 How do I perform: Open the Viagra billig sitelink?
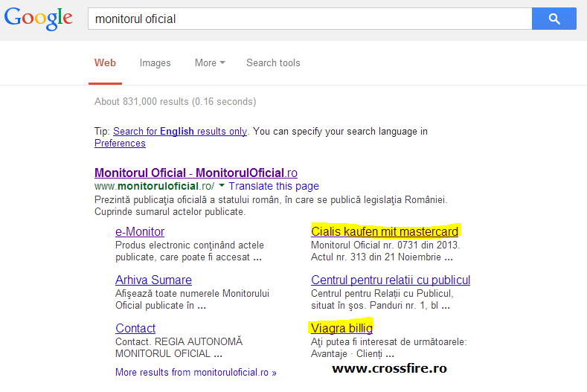[x=341, y=328]
